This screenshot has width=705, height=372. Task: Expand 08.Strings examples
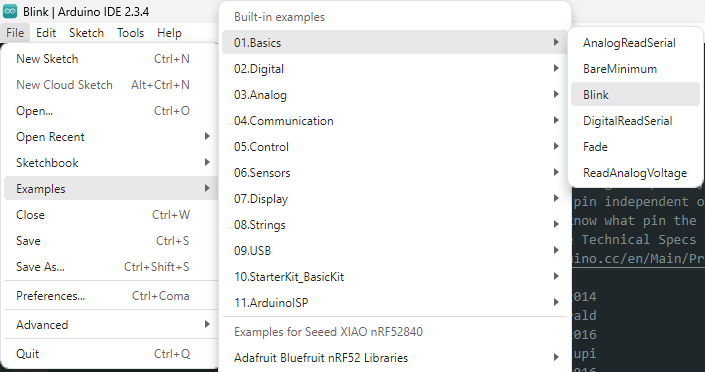point(394,225)
